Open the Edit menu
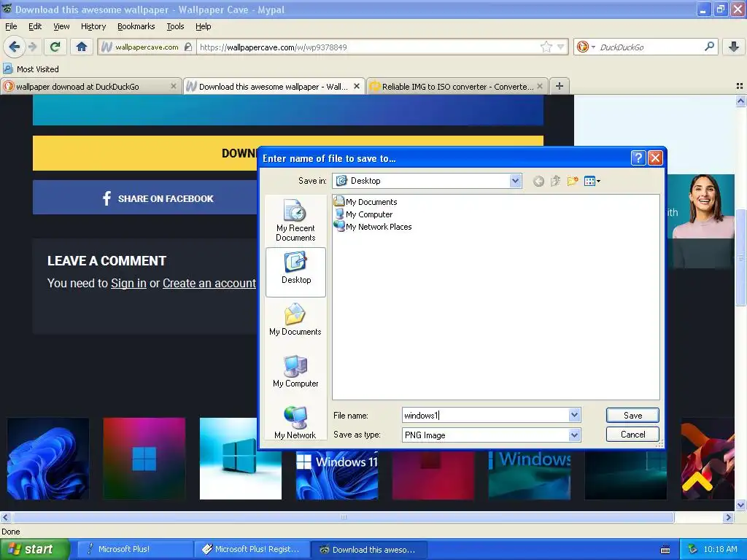Image resolution: width=747 pixels, height=560 pixels. pos(35,26)
